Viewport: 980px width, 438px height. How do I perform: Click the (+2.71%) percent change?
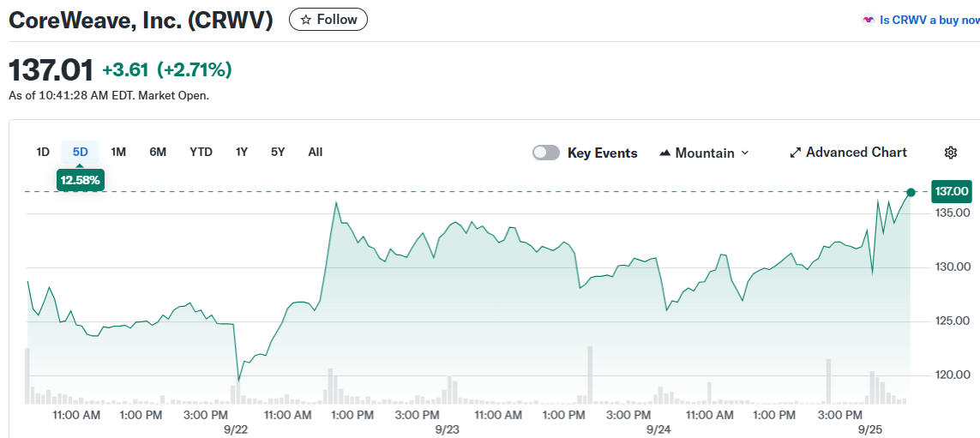(194, 70)
